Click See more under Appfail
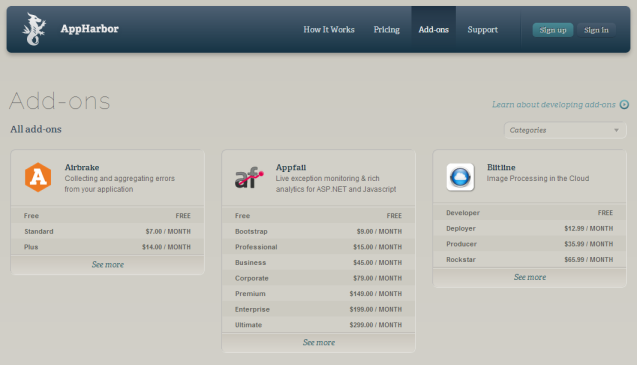637x365 pixels. [x=319, y=343]
